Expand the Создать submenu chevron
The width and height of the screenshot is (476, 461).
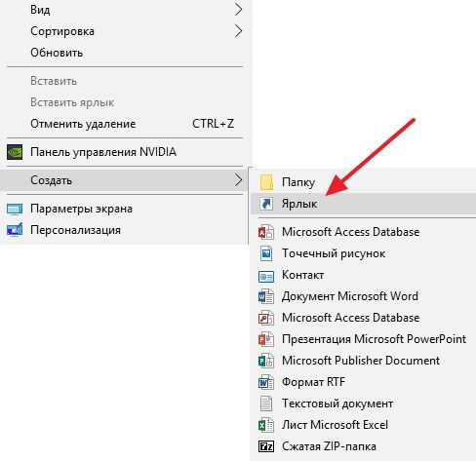[239, 180]
